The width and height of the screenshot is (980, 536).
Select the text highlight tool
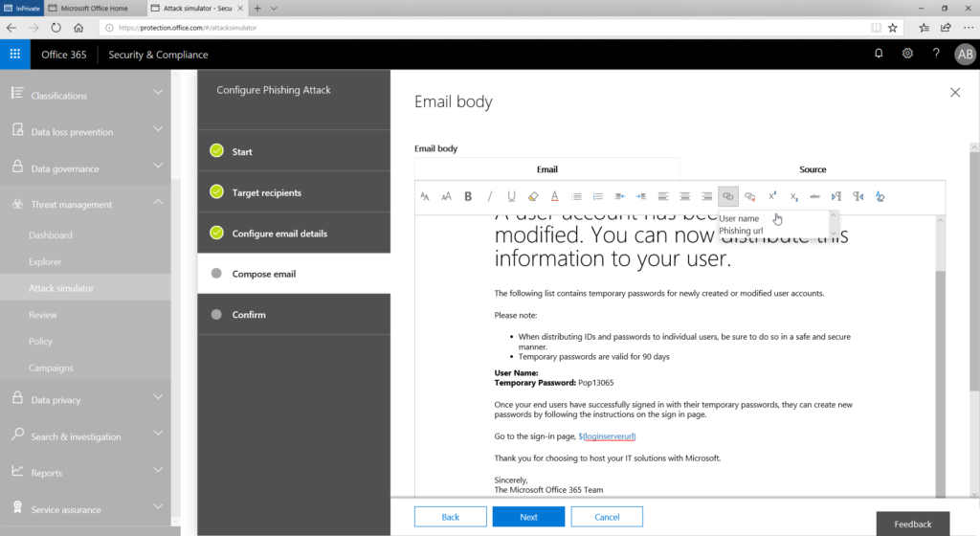click(x=533, y=196)
